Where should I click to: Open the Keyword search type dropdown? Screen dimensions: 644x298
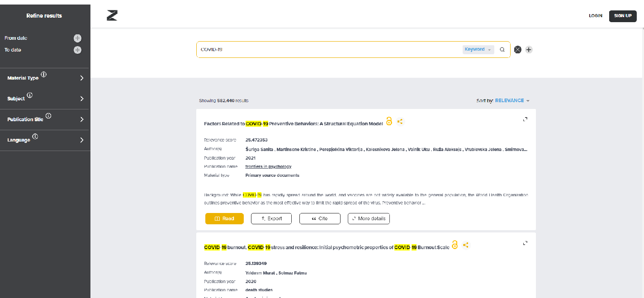(x=478, y=50)
